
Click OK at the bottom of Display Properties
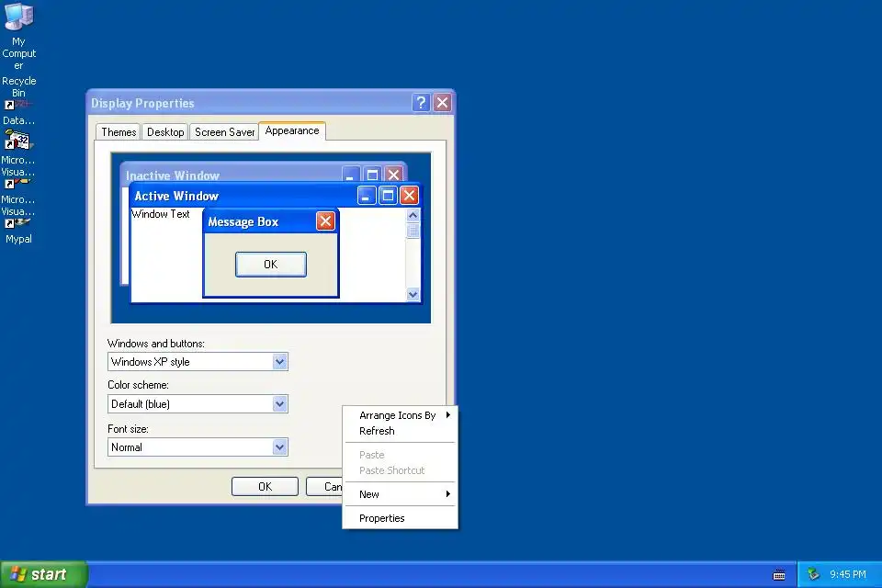coord(265,487)
